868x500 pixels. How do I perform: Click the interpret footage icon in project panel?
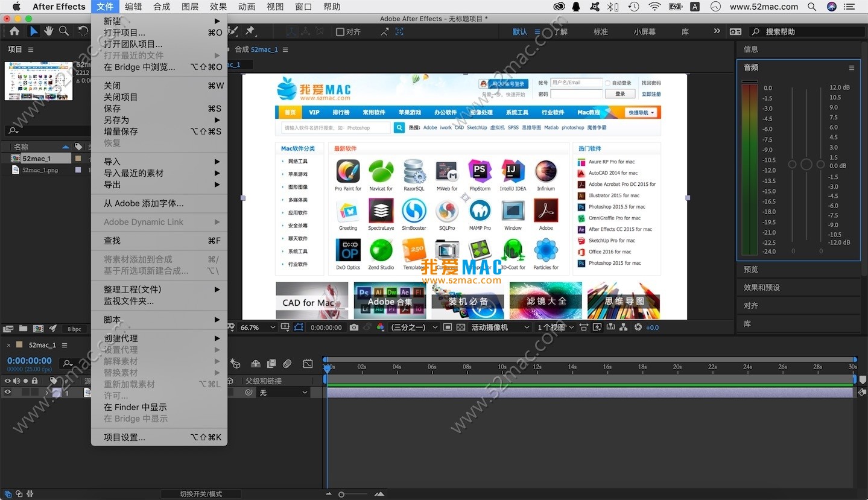[8, 329]
